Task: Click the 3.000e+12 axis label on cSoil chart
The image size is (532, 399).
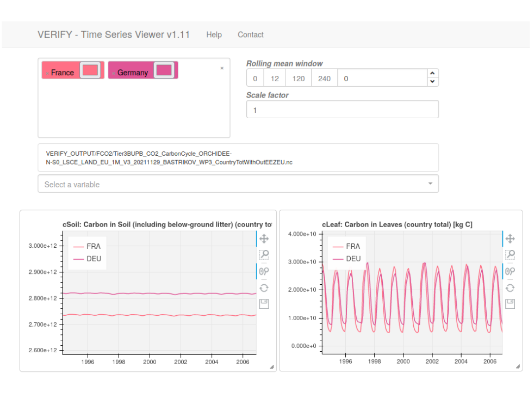Action: [x=43, y=246]
